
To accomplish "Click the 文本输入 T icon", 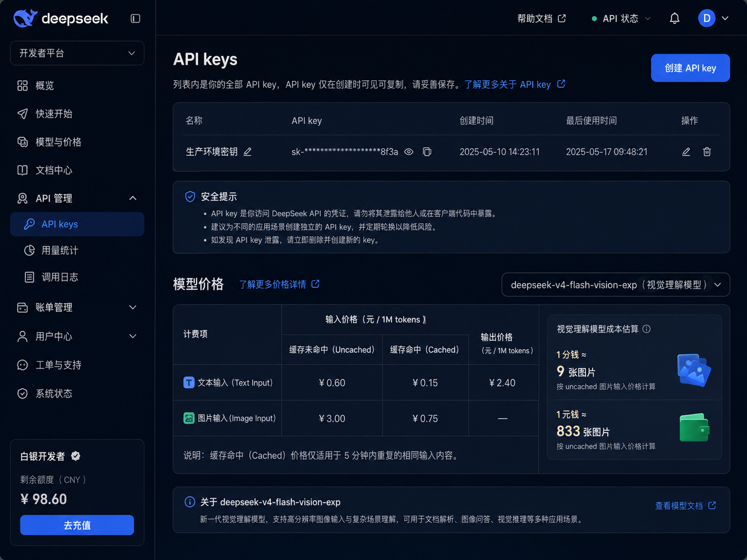I will 189,383.
